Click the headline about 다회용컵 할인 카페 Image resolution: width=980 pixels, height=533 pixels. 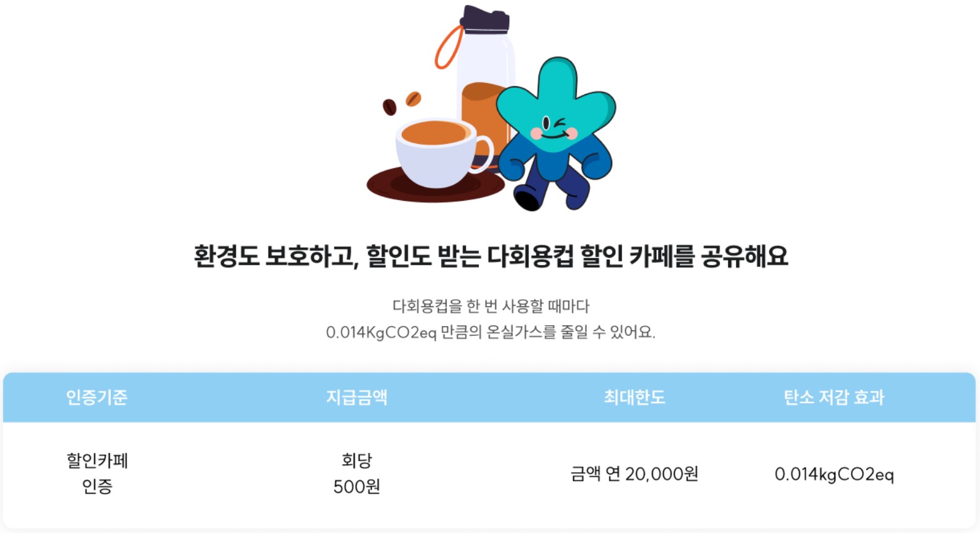[491, 256]
